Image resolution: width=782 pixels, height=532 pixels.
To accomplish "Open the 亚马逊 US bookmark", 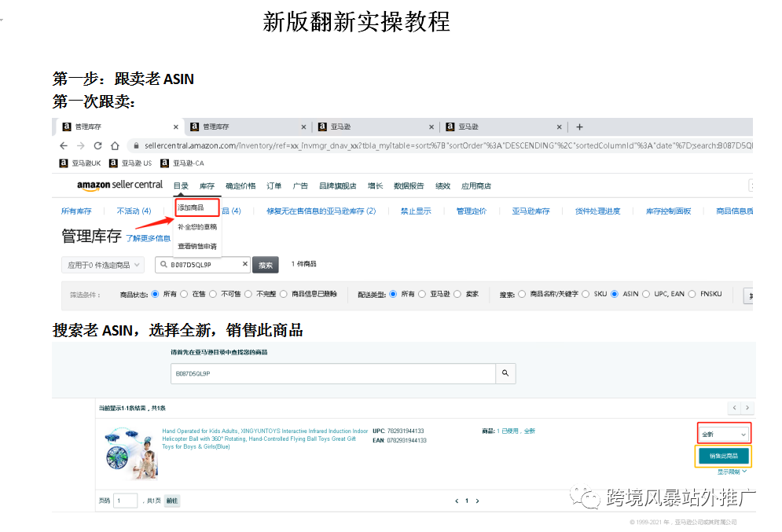I will (130, 163).
